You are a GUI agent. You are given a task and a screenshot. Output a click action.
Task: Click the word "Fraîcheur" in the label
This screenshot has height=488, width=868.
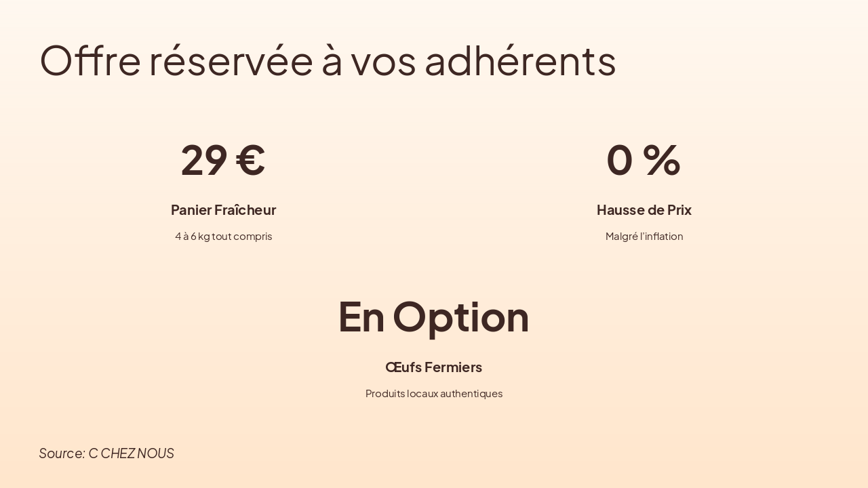(x=245, y=210)
